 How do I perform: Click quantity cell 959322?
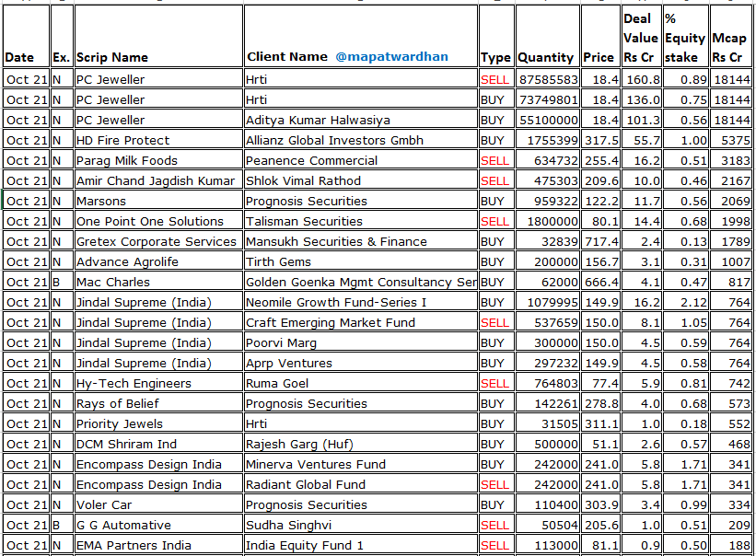[x=548, y=201]
